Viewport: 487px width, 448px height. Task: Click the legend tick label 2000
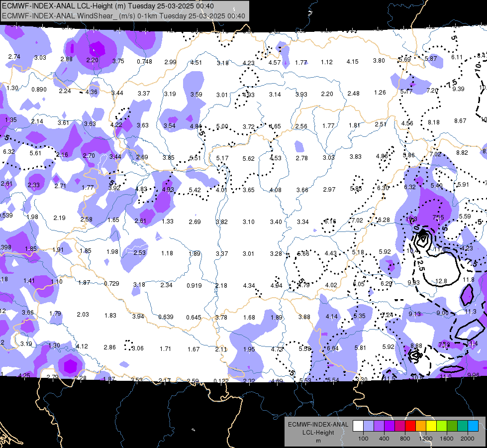point(468,439)
